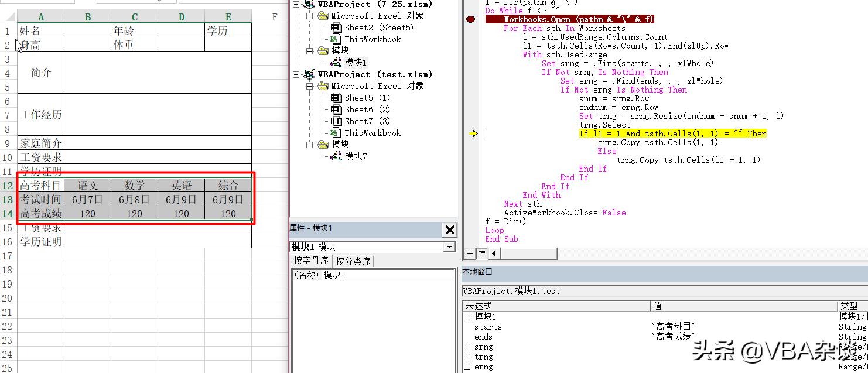Screen dimensions: 868x373
Task: Switch to Full Module View button
Action: point(481,253)
